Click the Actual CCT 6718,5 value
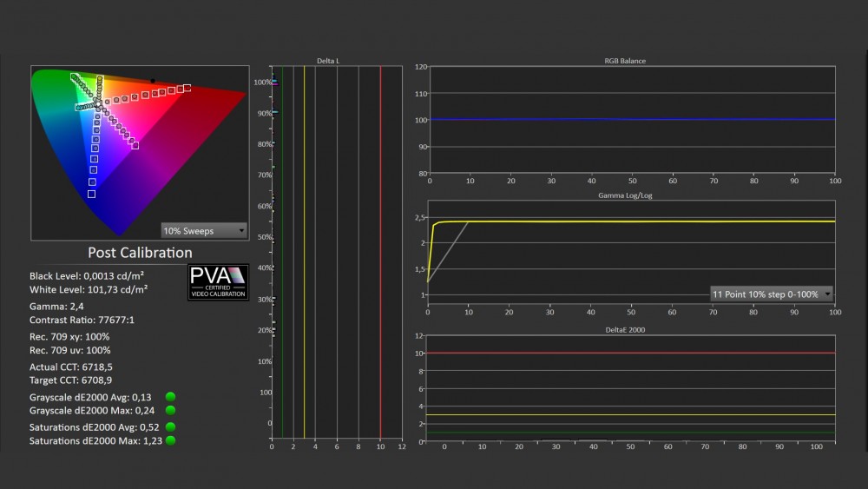 click(x=70, y=367)
